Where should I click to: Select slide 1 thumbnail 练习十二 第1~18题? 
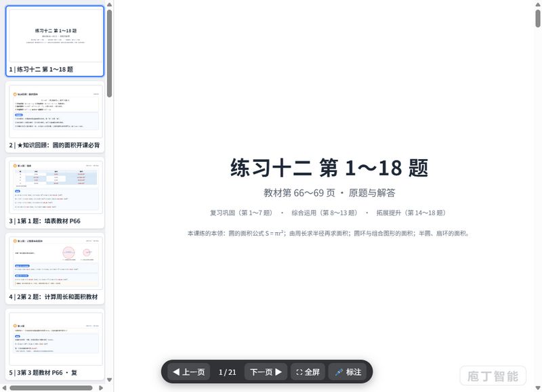click(x=55, y=41)
